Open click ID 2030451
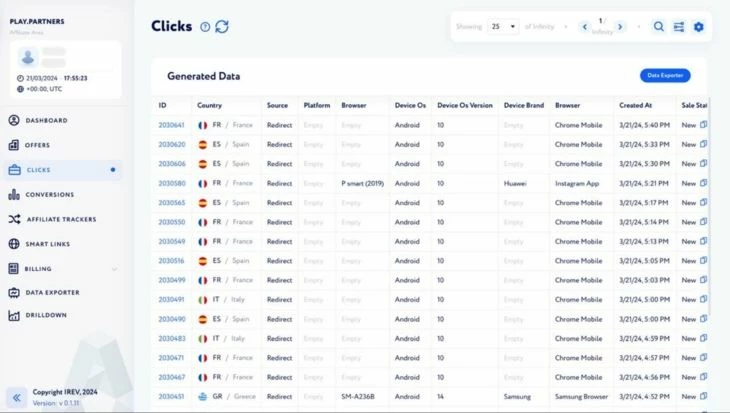Viewport: 730px width, 413px height. (171, 397)
